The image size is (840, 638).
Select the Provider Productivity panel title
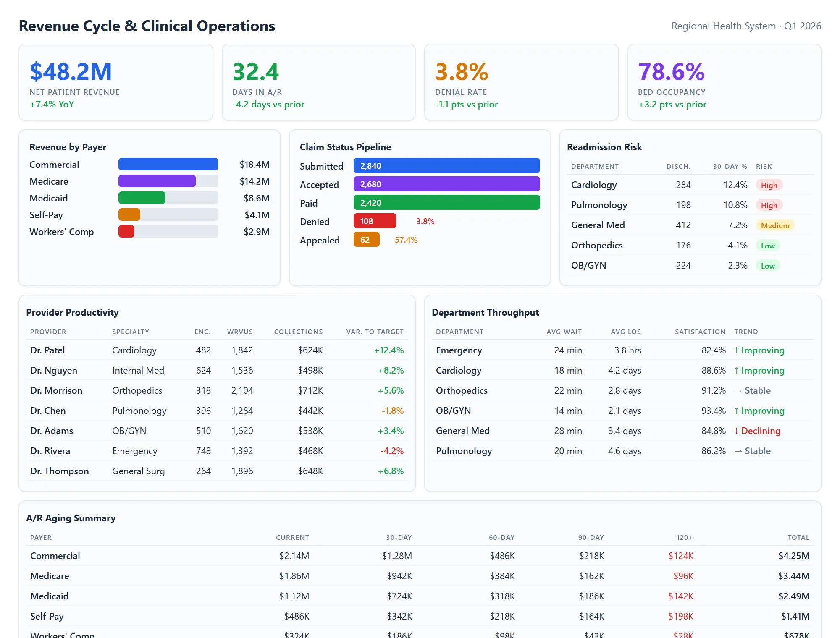(72, 312)
